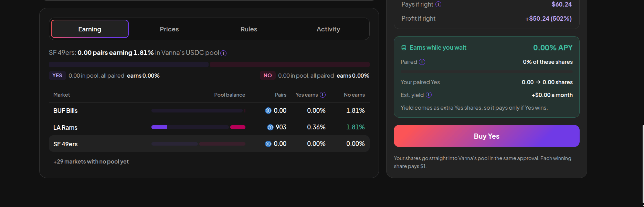Open the Rules tab

point(249,29)
